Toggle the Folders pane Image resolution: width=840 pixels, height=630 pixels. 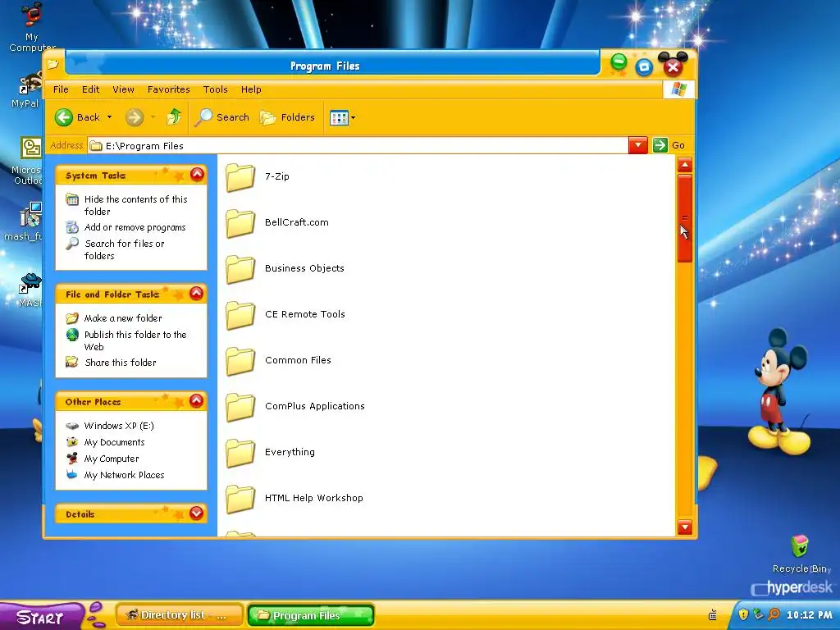[288, 117]
